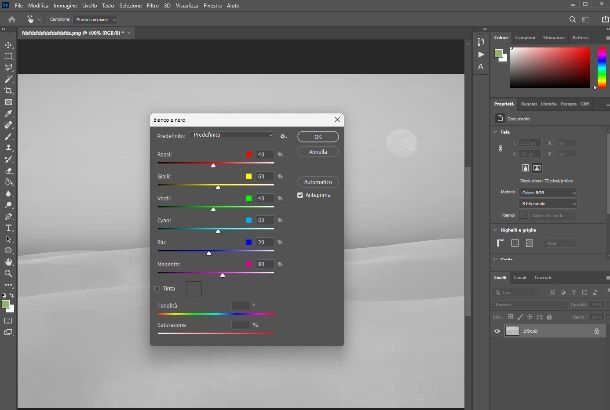610x410 pixels.
Task: Open the Campione sample size dropdown
Action: point(96,19)
